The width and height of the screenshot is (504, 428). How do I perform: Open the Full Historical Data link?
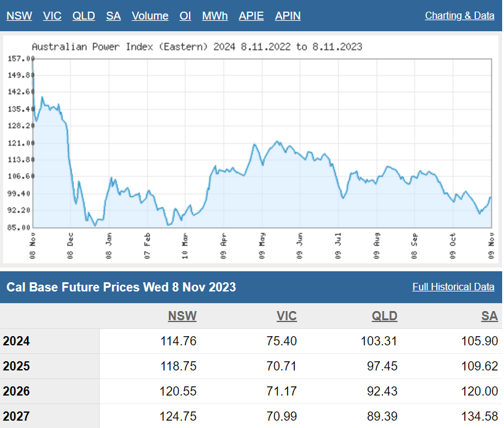click(453, 287)
